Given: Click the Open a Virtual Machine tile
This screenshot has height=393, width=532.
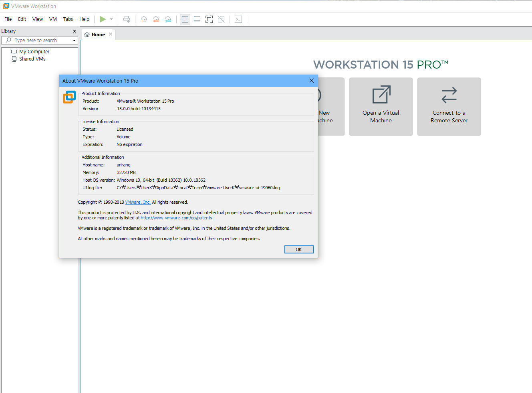Looking at the screenshot, I should (x=381, y=107).
